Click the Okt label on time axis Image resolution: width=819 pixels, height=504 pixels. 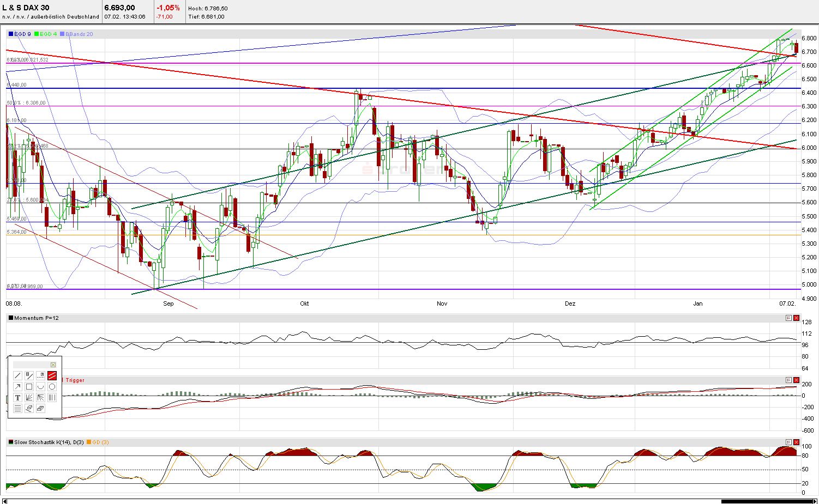(x=304, y=303)
